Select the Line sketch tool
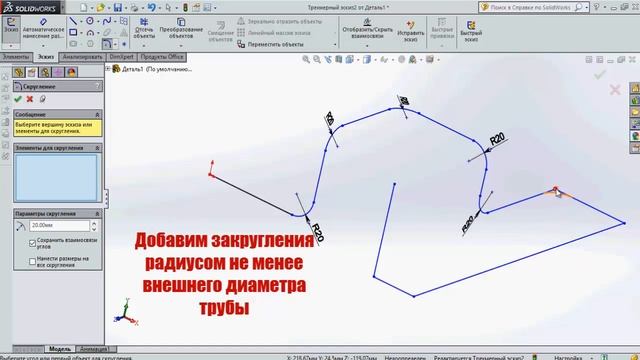The image size is (640, 360). click(x=73, y=21)
